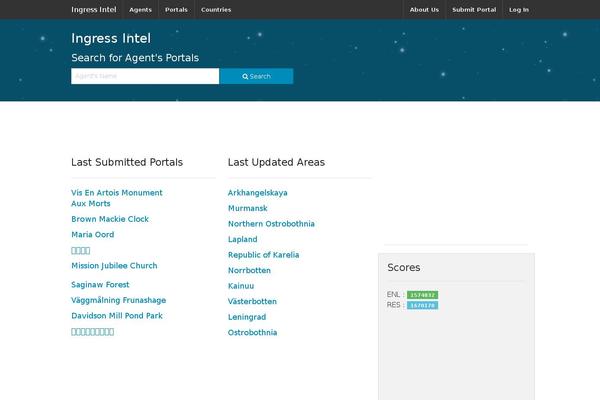600x400 pixels.
Task: Open the Davidson Mill Pond Park portal
Action: (117, 316)
